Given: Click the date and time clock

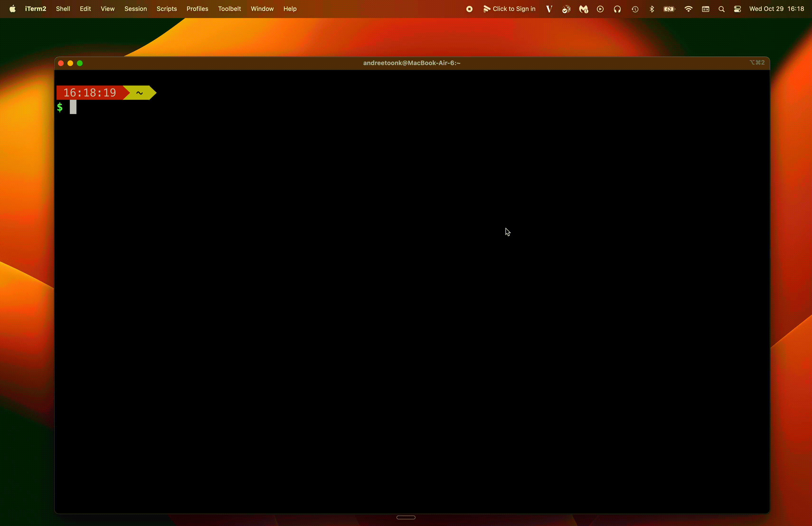Looking at the screenshot, I should click(x=777, y=9).
